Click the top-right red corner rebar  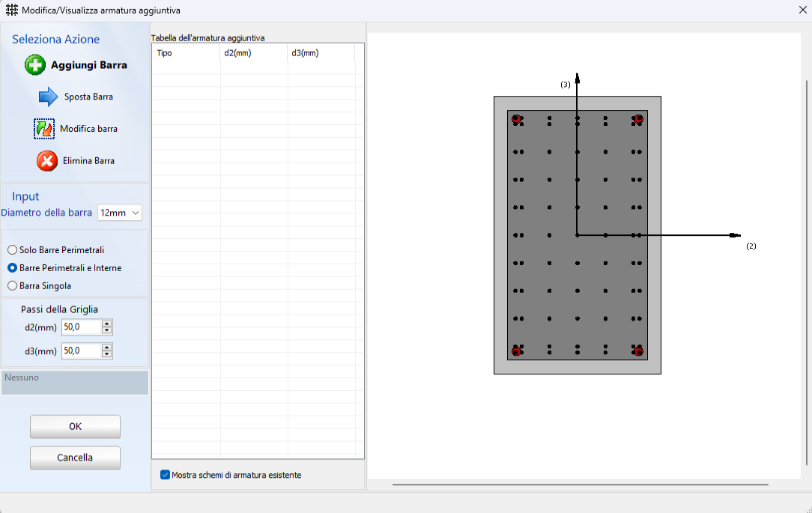point(638,119)
